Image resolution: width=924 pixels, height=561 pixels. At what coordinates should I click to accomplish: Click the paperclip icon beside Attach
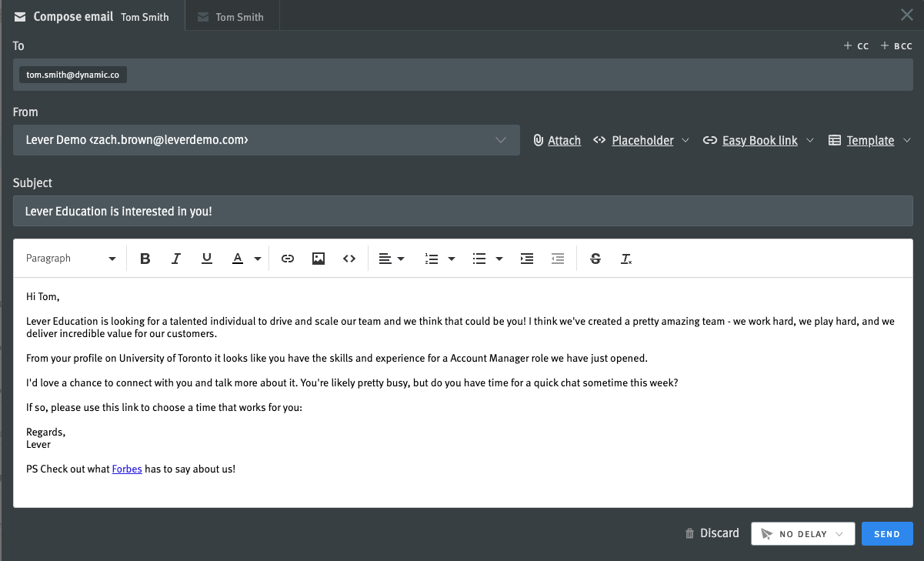click(539, 140)
